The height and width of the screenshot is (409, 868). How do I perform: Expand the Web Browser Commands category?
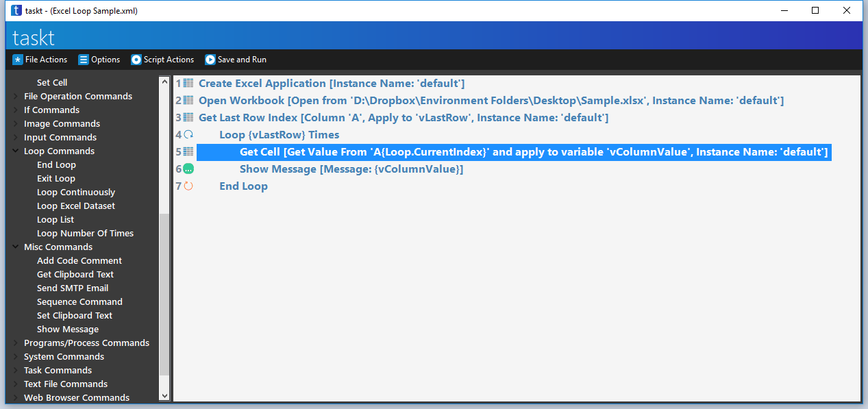tap(15, 397)
